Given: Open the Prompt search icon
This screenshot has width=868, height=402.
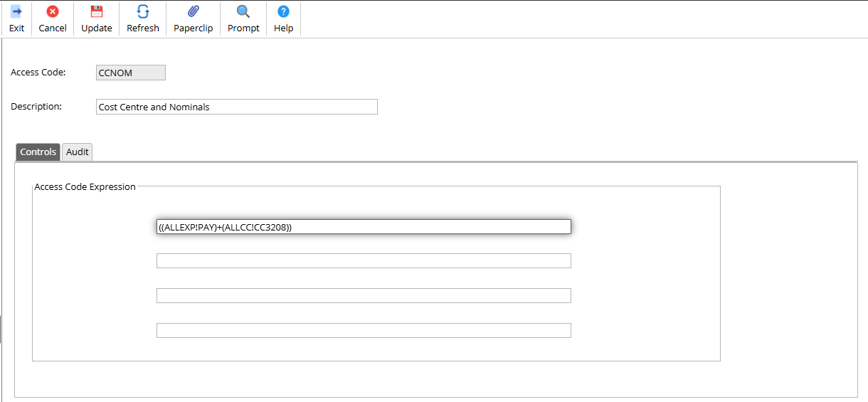Looking at the screenshot, I should coord(243,12).
